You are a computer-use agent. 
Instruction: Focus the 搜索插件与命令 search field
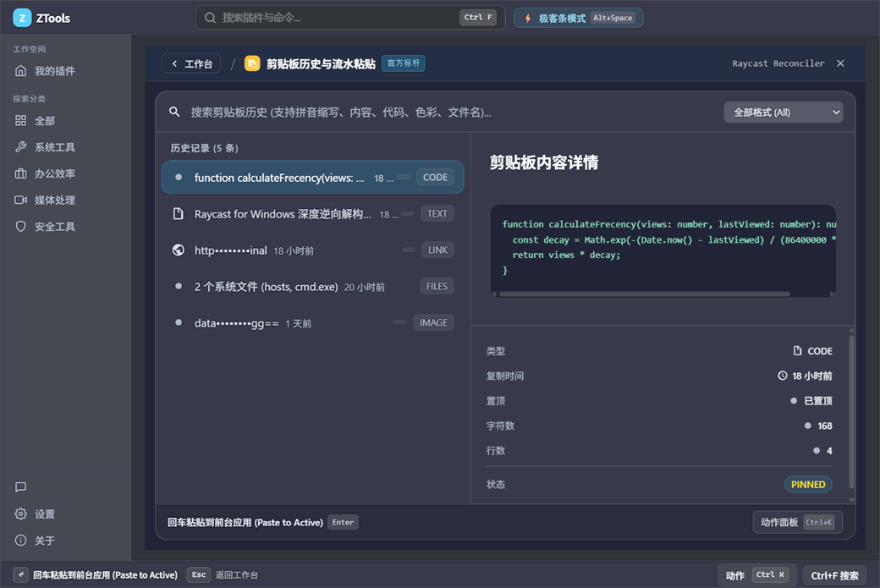click(x=350, y=18)
